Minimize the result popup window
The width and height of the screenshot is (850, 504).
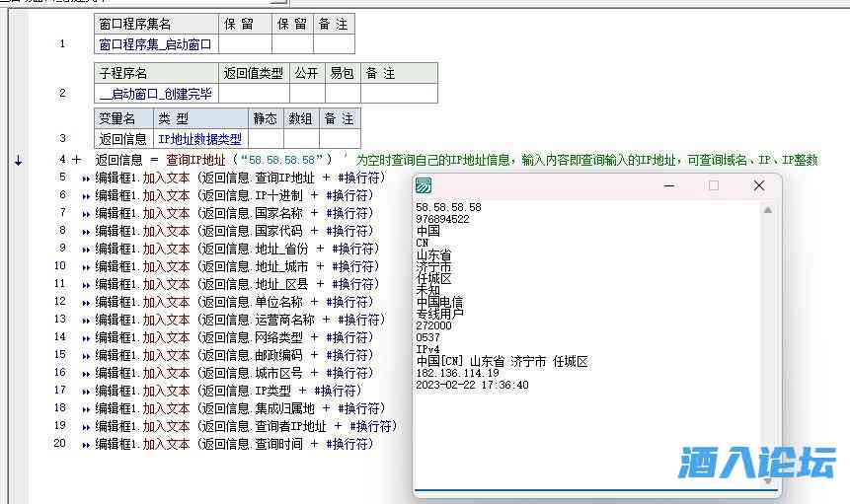[x=668, y=185]
